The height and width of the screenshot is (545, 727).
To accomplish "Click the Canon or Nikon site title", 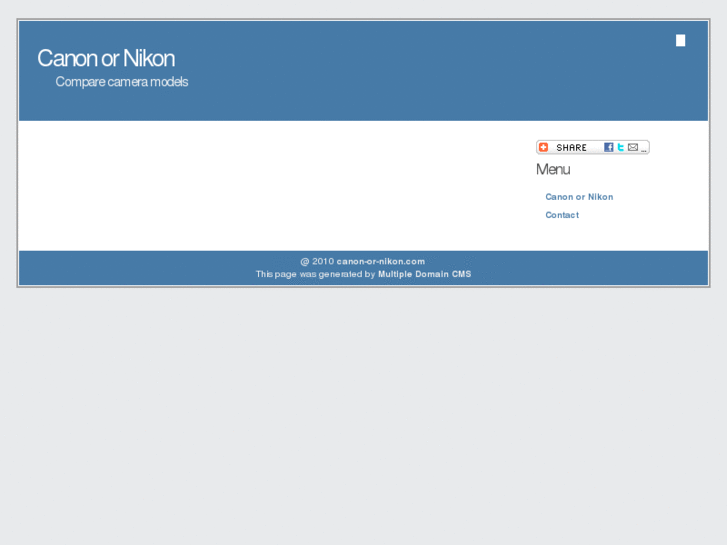I will [106, 58].
